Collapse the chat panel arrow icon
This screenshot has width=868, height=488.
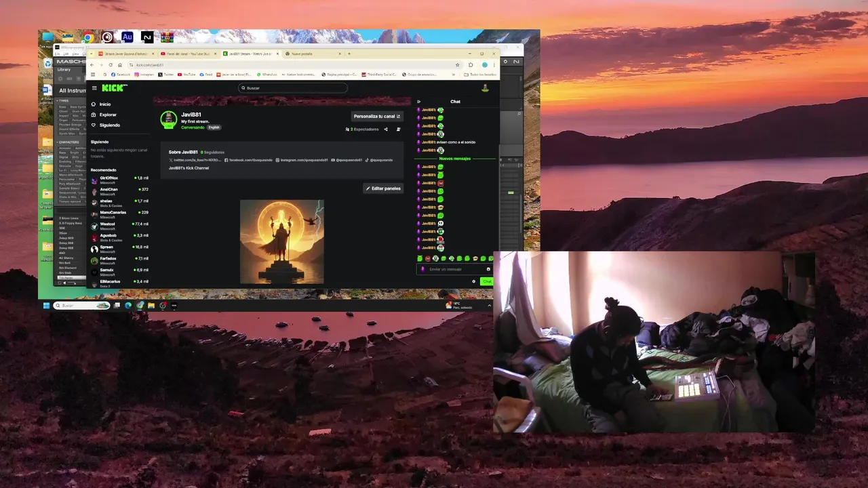click(418, 102)
